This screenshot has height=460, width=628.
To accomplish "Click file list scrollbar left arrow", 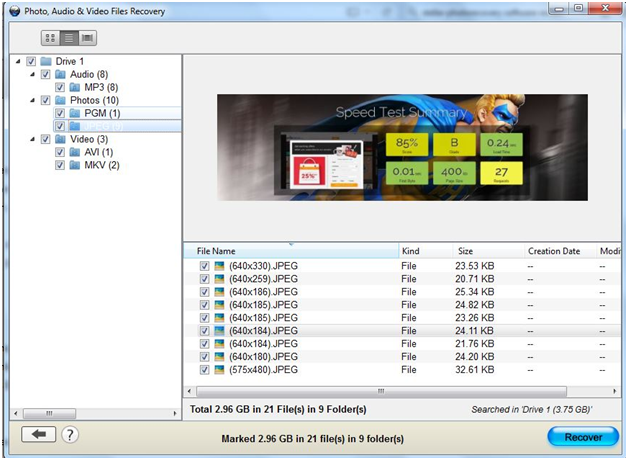I will tap(189, 391).
